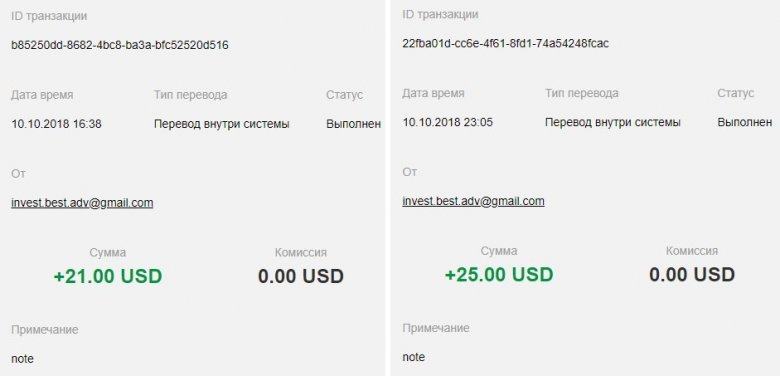Click the right 0.00 USD commission value
780x376 pixels.
coord(692,275)
